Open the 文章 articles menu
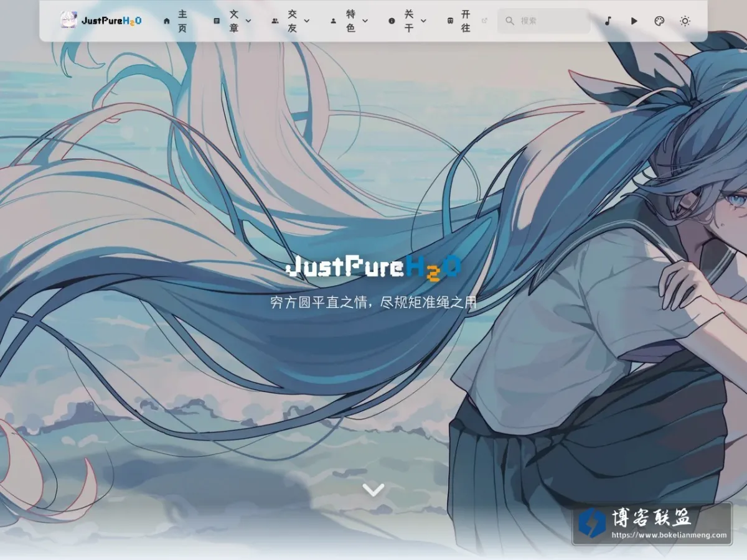Viewport: 747px width, 560px height. click(233, 21)
